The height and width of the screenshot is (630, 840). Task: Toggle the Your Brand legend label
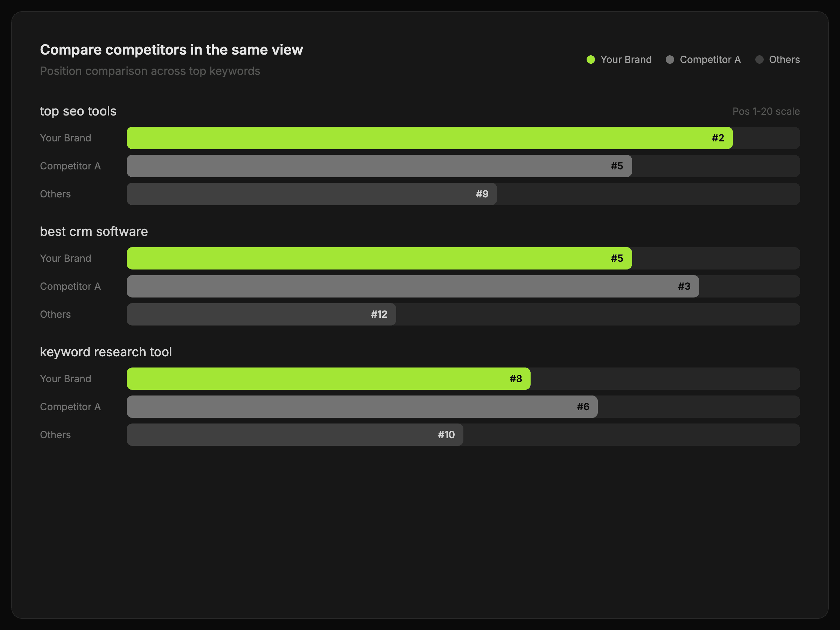(x=626, y=59)
